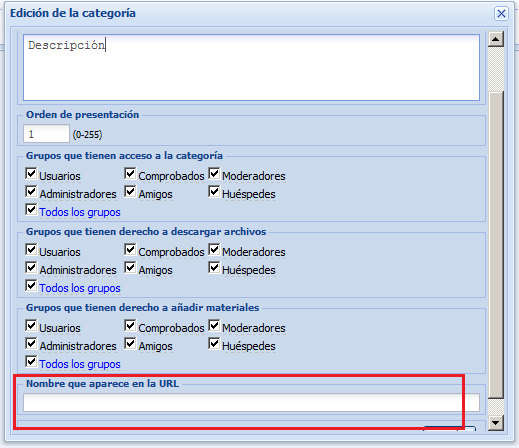519x448 pixels.
Task: Toggle Huéspedes under añadir materiales
Action: coord(214,343)
